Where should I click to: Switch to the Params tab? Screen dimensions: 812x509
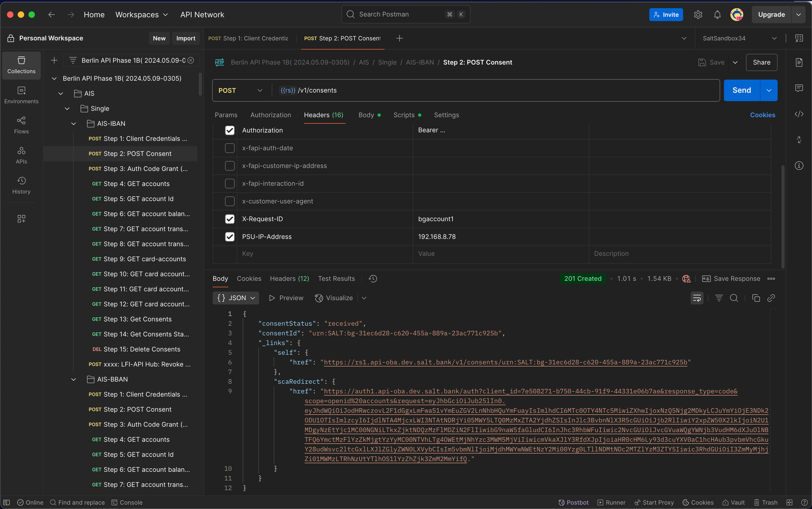(x=226, y=115)
